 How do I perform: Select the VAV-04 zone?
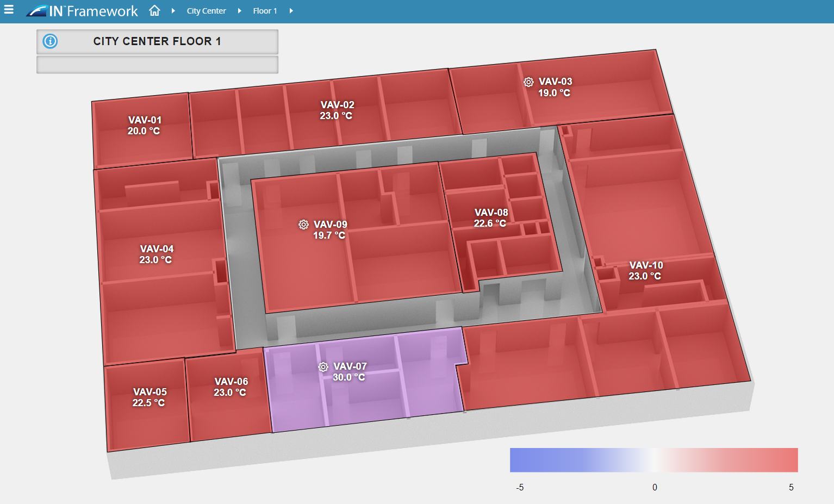[x=157, y=254]
